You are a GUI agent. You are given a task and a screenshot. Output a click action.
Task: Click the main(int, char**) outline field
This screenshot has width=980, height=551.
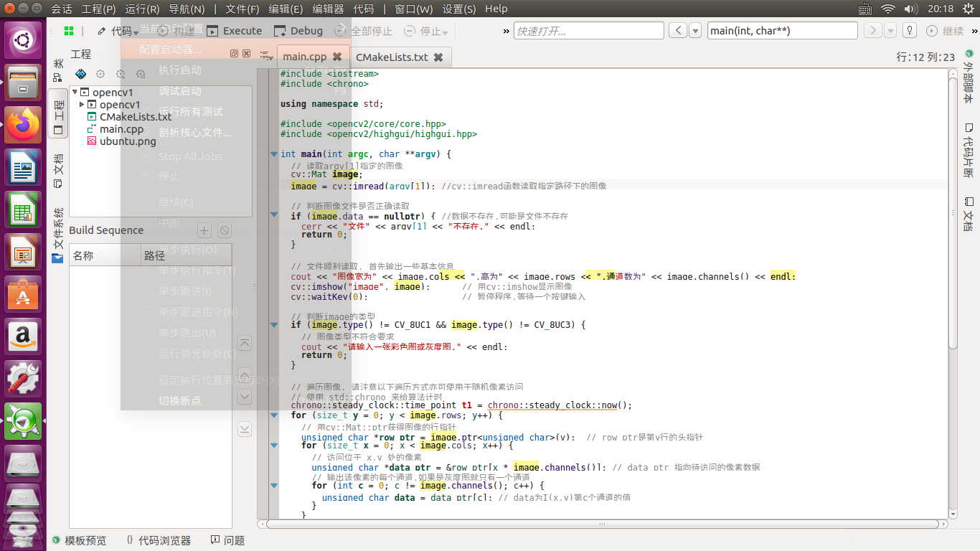[x=783, y=31]
